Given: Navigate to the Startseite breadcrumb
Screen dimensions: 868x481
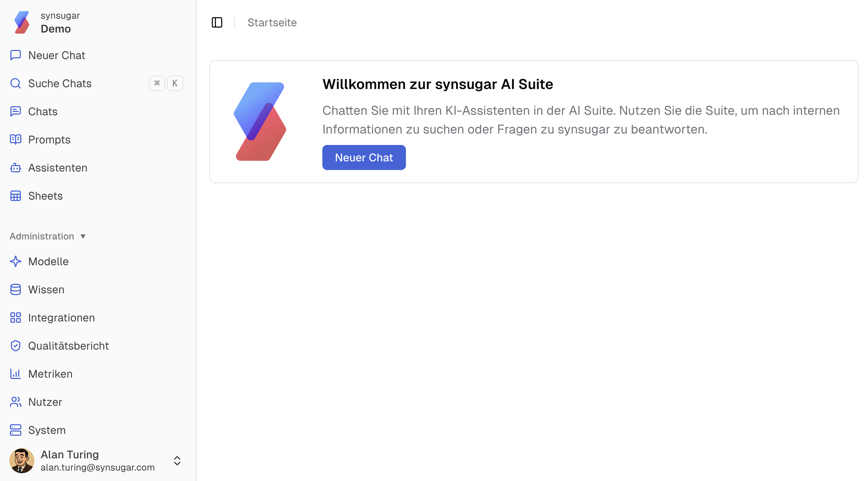Looking at the screenshot, I should (272, 22).
